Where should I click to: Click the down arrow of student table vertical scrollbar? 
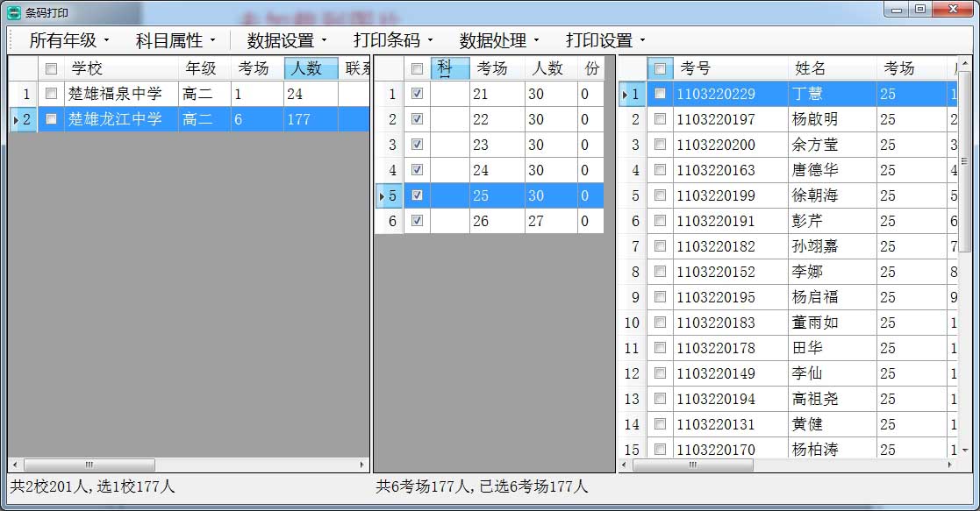[965, 451]
